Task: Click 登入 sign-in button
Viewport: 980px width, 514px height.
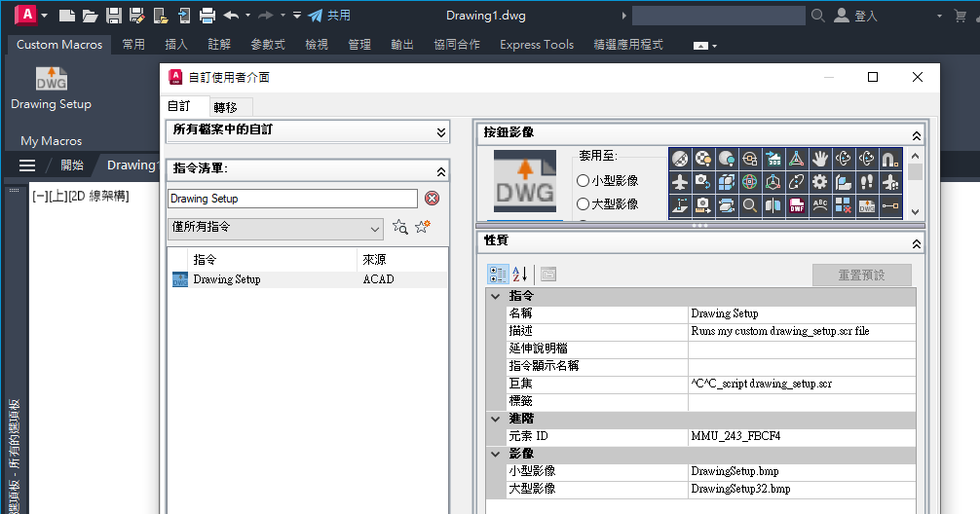Action: [x=857, y=16]
